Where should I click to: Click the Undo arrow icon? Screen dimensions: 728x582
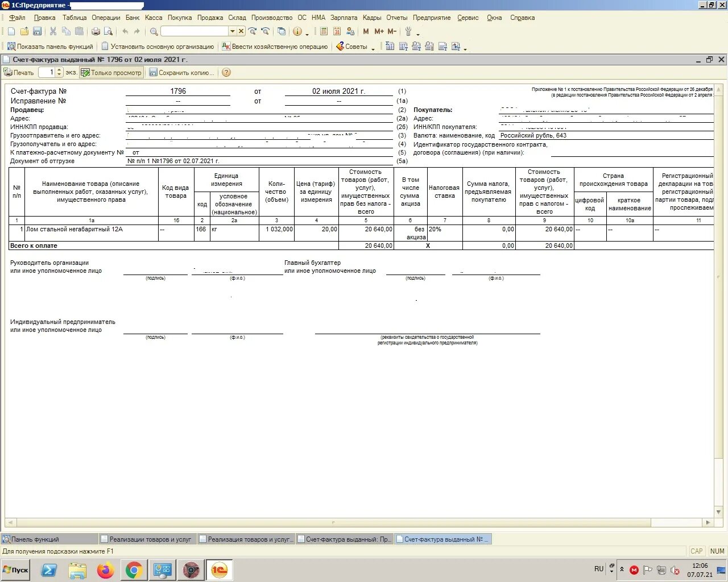click(x=125, y=32)
